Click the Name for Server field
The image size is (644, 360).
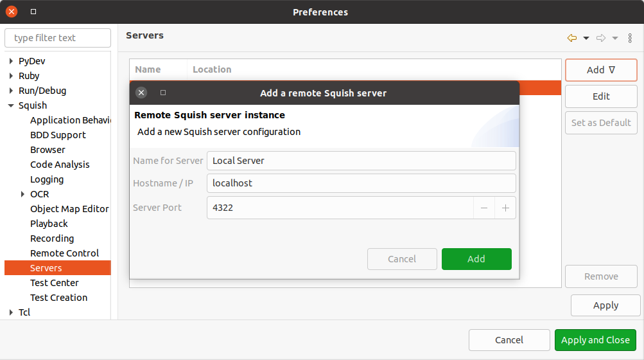pos(361,161)
